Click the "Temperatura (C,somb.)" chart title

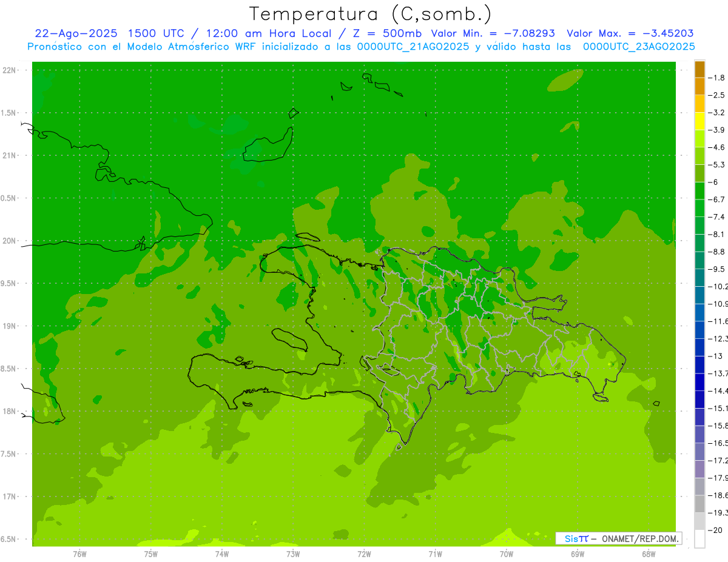[371, 15]
